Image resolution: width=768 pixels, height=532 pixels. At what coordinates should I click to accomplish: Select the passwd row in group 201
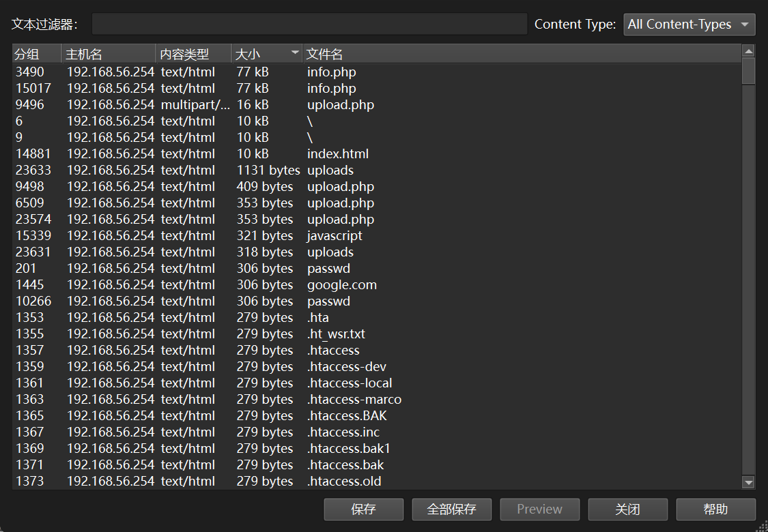pos(377,269)
